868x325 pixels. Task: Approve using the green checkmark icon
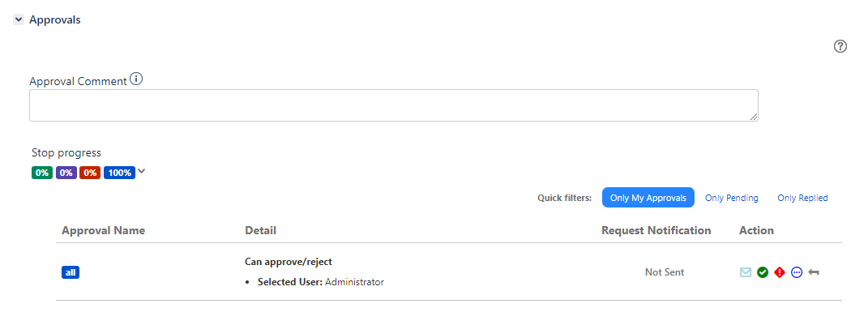(x=763, y=272)
